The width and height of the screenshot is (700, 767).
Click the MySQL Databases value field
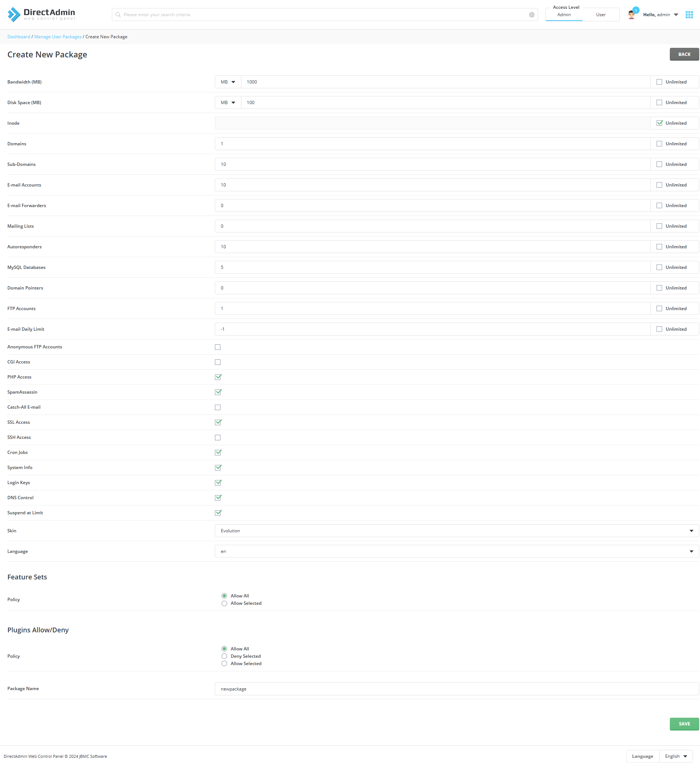[432, 267]
